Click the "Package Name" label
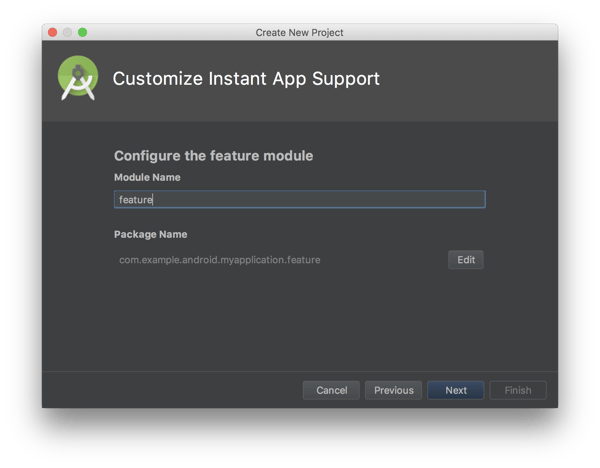Viewport: 600px width, 468px height. point(150,235)
